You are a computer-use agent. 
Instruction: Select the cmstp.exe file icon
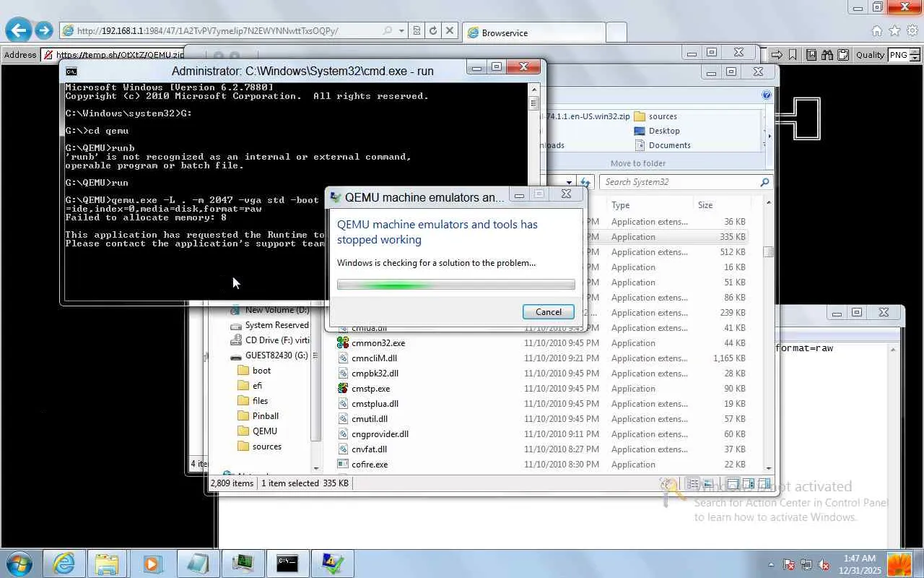coord(343,389)
